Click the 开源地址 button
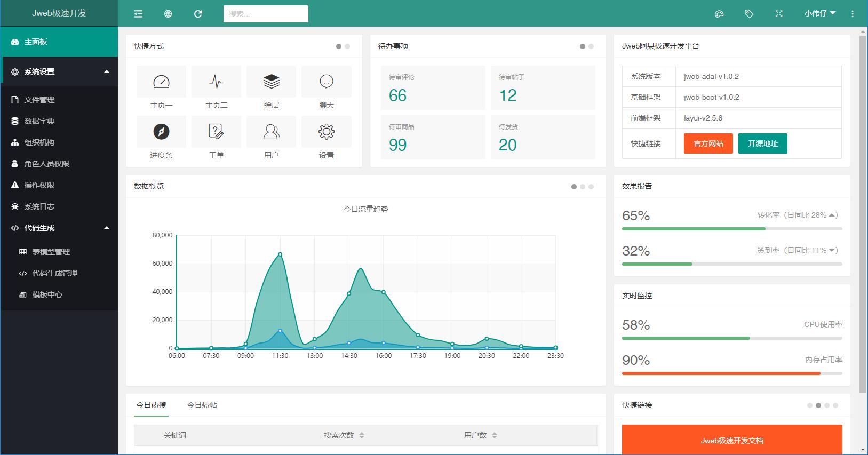This screenshot has height=455, width=868. tap(762, 143)
